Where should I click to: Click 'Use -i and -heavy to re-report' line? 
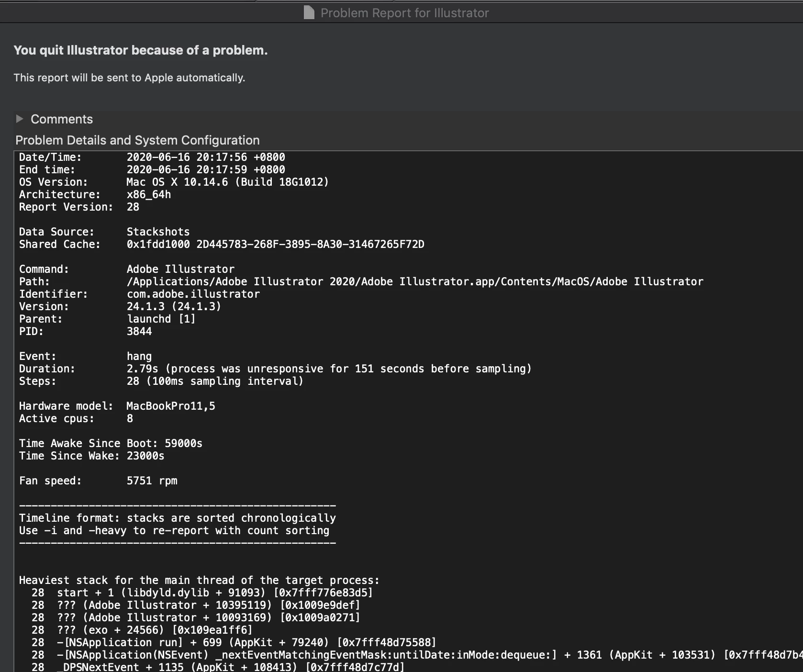(x=174, y=530)
